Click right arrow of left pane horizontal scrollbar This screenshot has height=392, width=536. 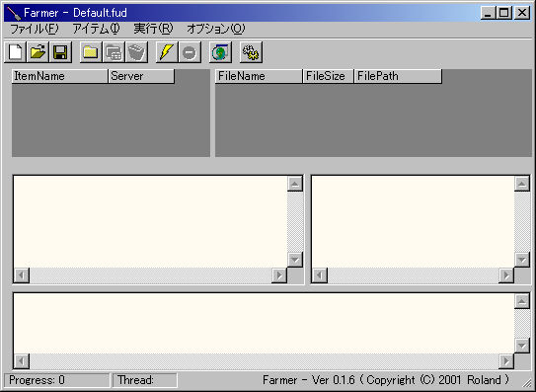tap(279, 275)
